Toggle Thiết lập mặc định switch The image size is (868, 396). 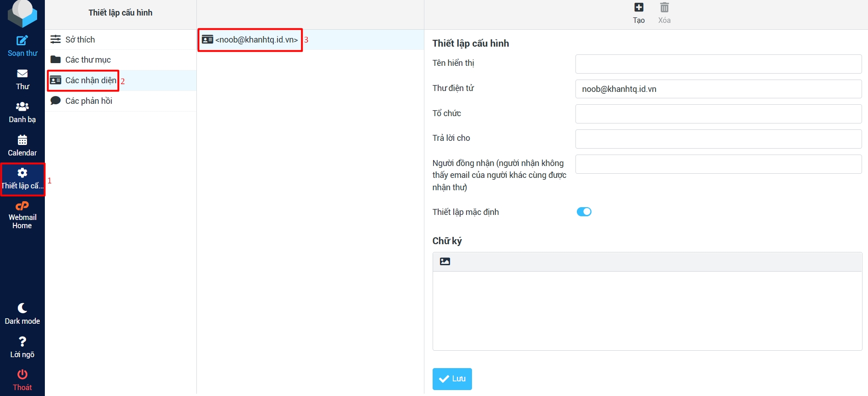[584, 212]
